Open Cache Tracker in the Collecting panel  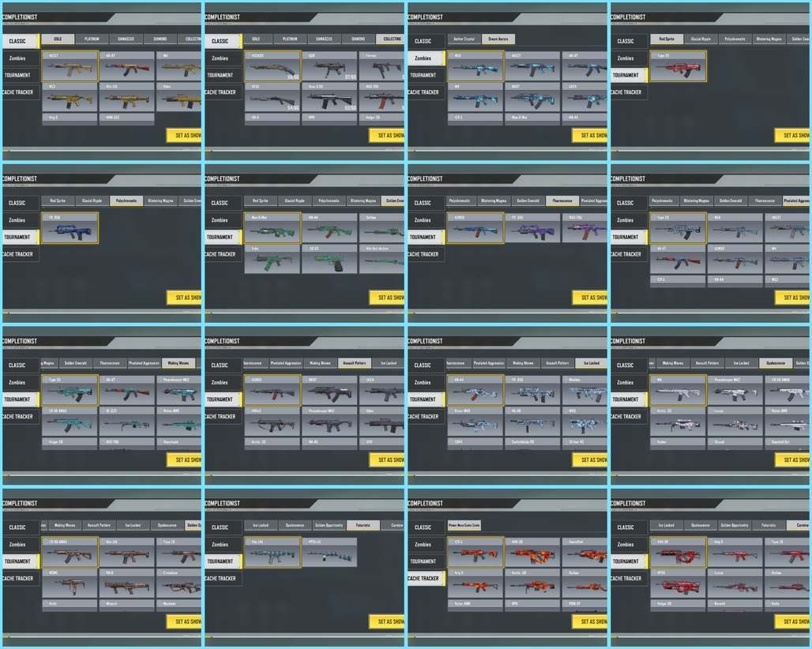click(224, 92)
